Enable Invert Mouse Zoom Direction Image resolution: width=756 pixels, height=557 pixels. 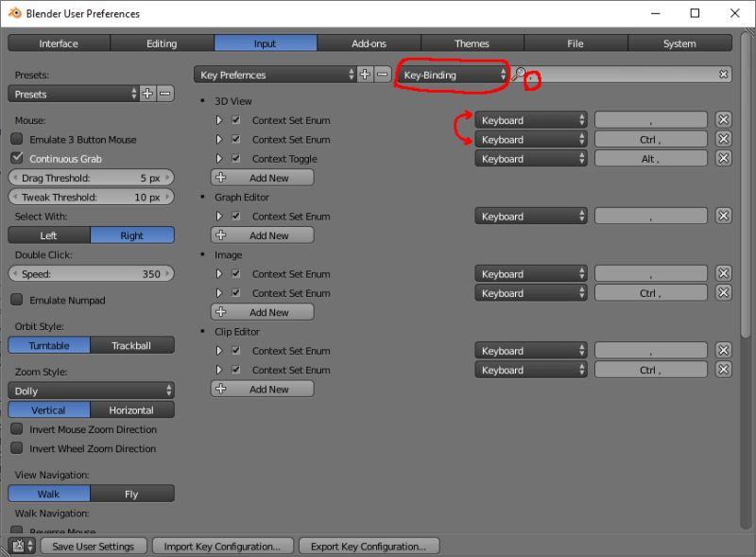16,429
